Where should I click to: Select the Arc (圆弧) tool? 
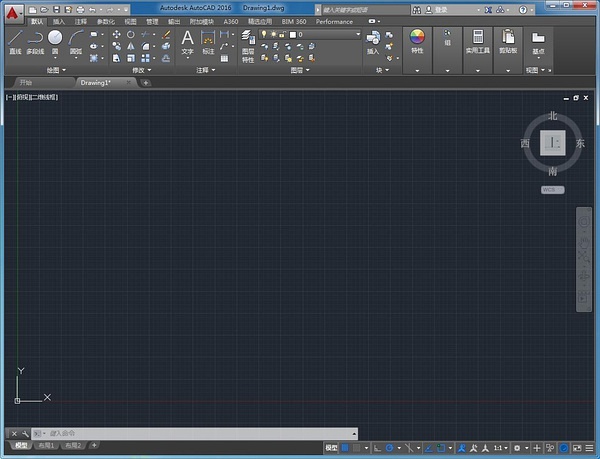pyautogui.click(x=76, y=41)
